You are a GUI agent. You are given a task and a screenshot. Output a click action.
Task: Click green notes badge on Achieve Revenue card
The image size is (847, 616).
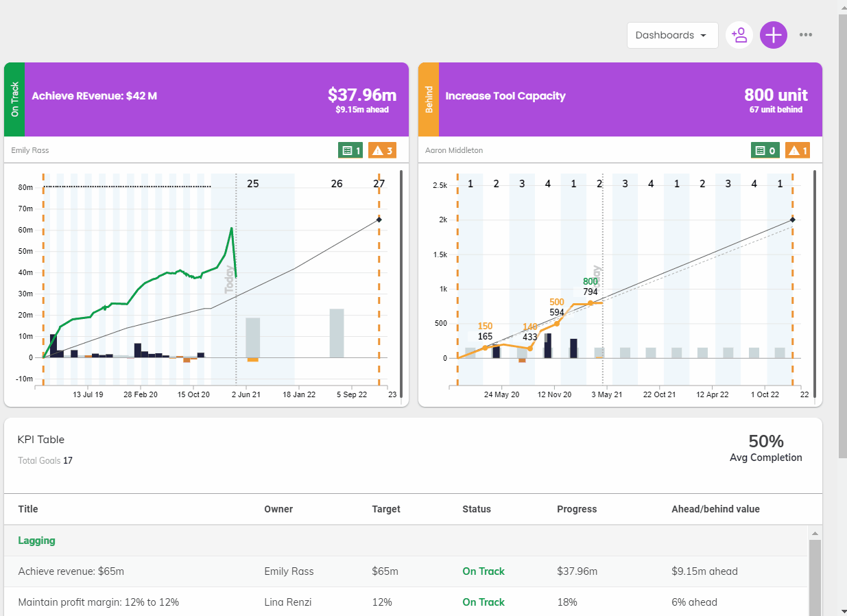pyautogui.click(x=350, y=150)
